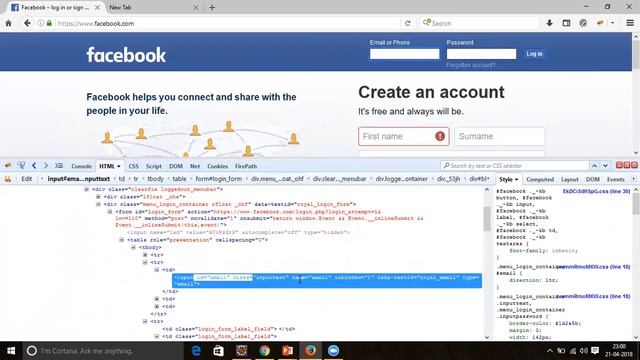Open PowerPoint from the taskbar
Screen dimensions: 640x360
tap(287, 351)
